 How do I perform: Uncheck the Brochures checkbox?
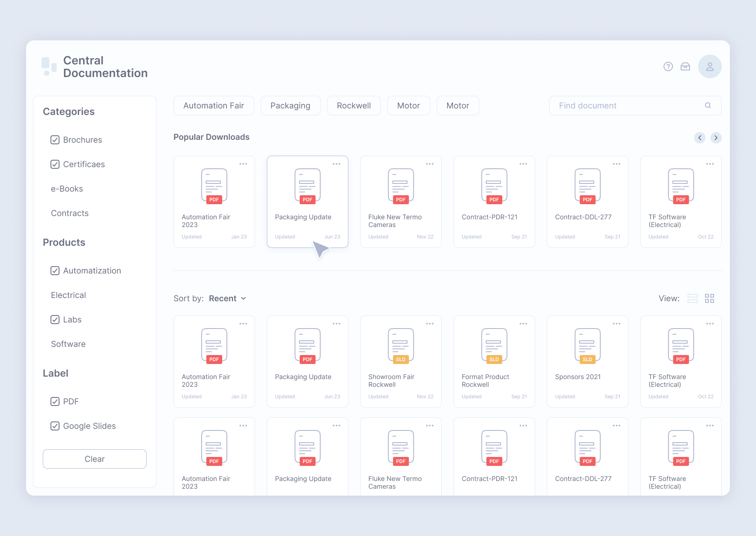tap(55, 140)
